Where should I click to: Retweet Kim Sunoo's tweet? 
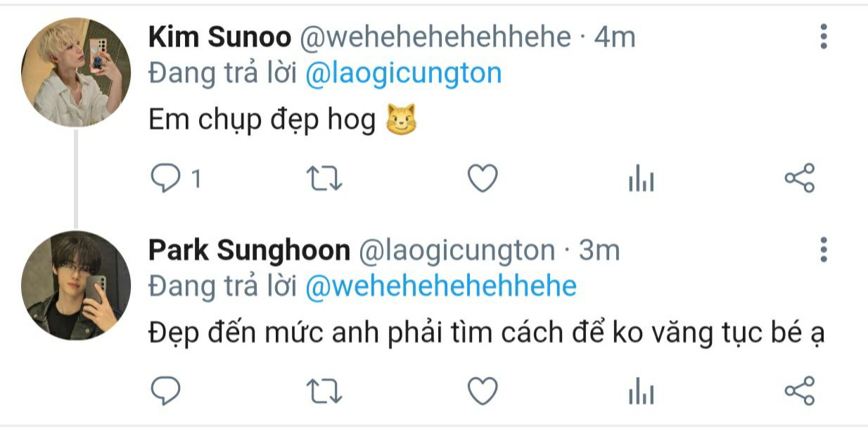click(x=326, y=179)
